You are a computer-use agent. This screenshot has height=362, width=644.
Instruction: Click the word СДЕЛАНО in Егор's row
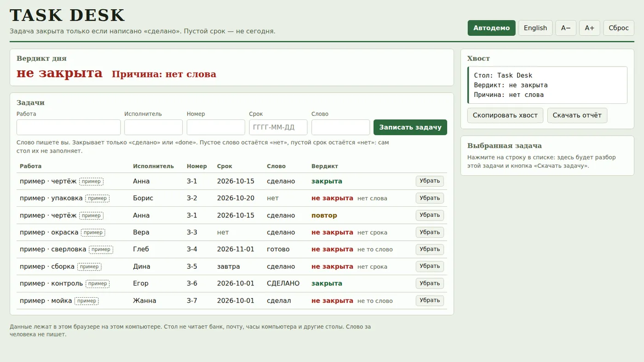[x=283, y=283]
